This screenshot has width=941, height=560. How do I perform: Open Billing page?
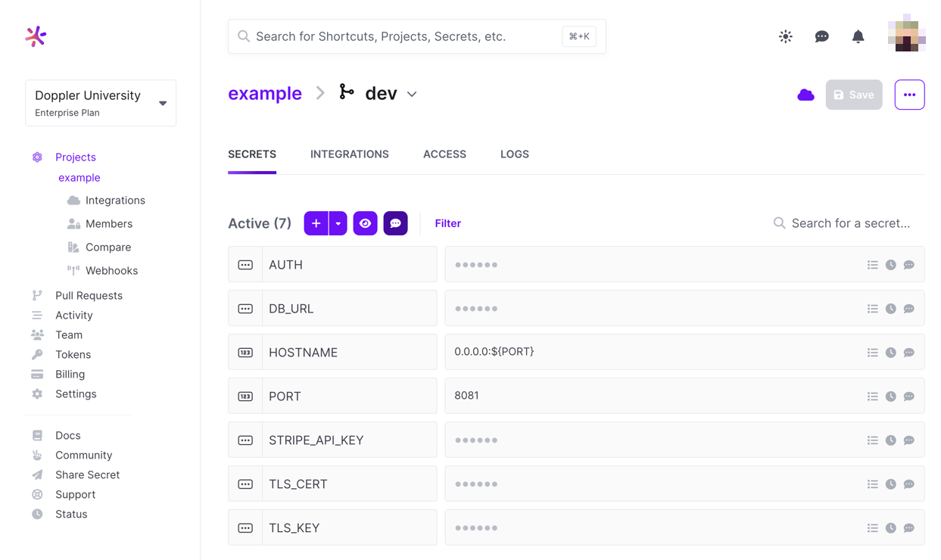tap(70, 375)
